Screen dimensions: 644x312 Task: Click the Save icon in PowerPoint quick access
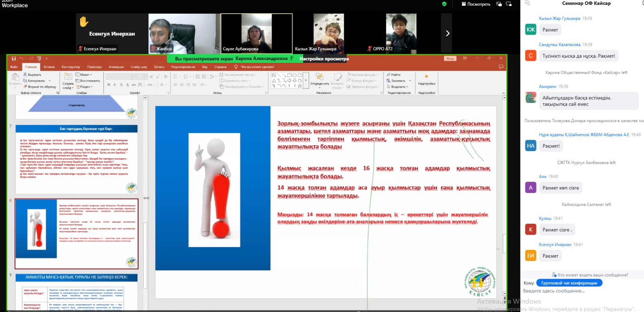[14, 58]
